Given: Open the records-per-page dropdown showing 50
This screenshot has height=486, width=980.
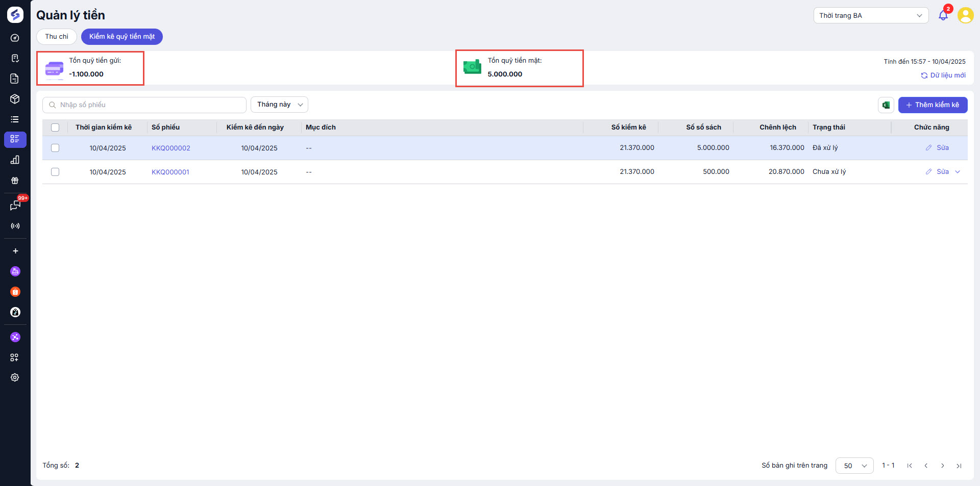Looking at the screenshot, I should click(854, 466).
